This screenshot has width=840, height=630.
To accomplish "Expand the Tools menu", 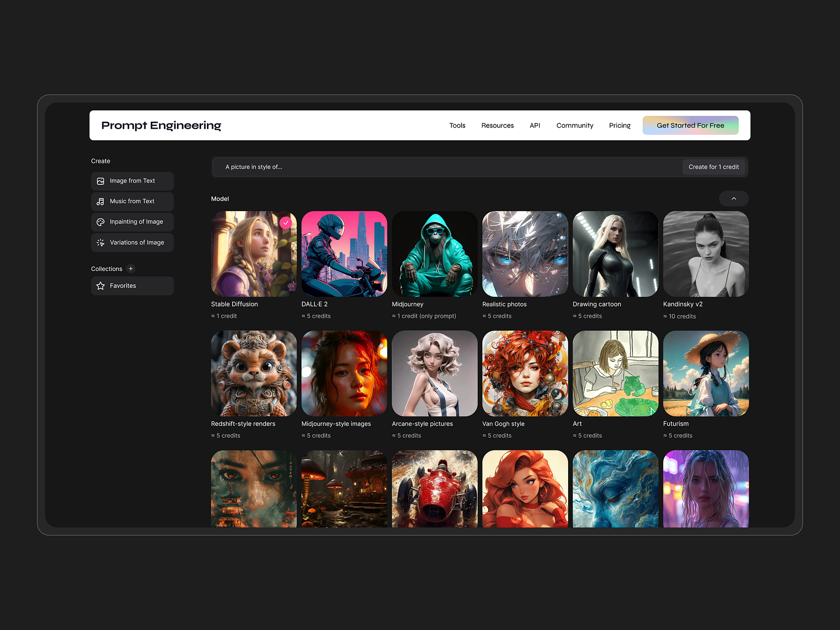I will tap(457, 125).
